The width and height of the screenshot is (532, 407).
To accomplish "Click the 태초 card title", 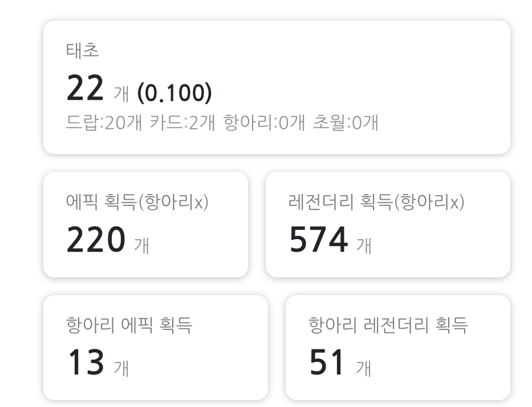I will 83,51.
